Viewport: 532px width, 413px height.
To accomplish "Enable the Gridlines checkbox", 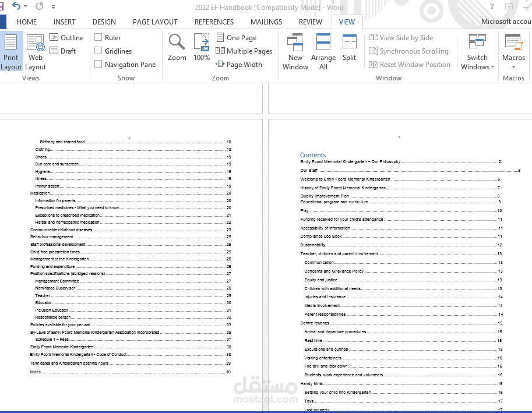I will pos(98,51).
